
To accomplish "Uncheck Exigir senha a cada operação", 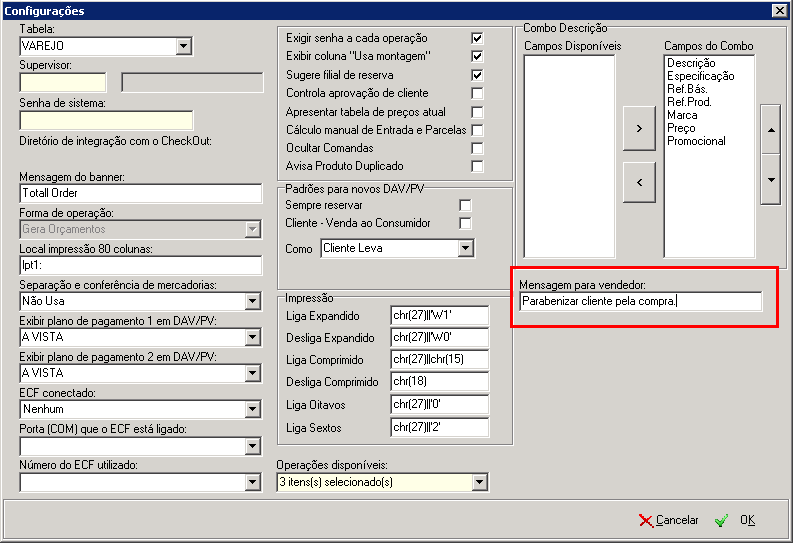I will pos(476,38).
